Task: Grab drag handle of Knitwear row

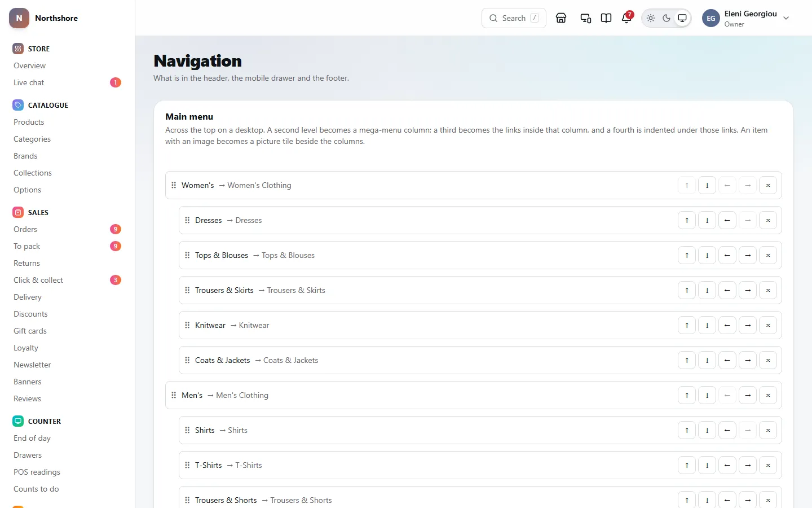Action: 187,325
